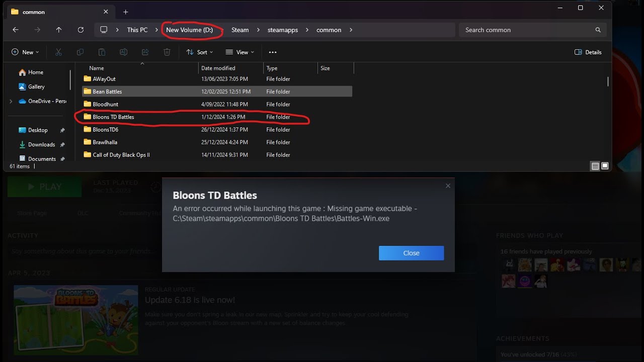The image size is (644, 362).
Task: Expand chevron after common breadcrumb
Action: tap(351, 30)
